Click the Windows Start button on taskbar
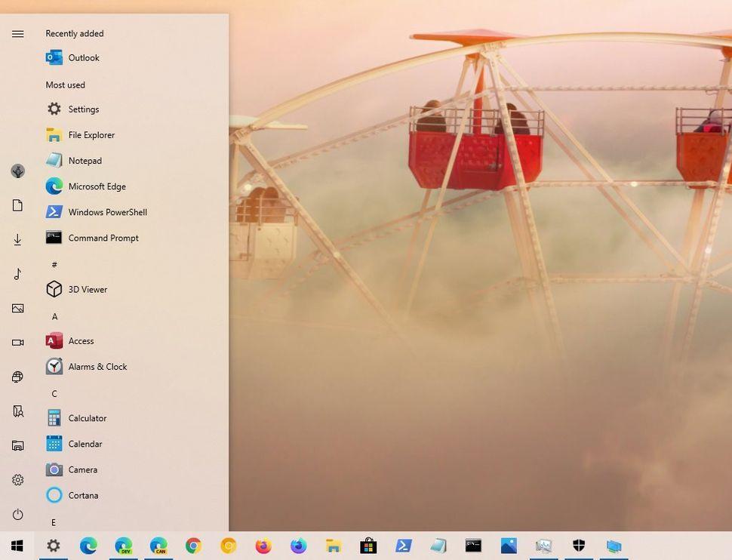 17,546
